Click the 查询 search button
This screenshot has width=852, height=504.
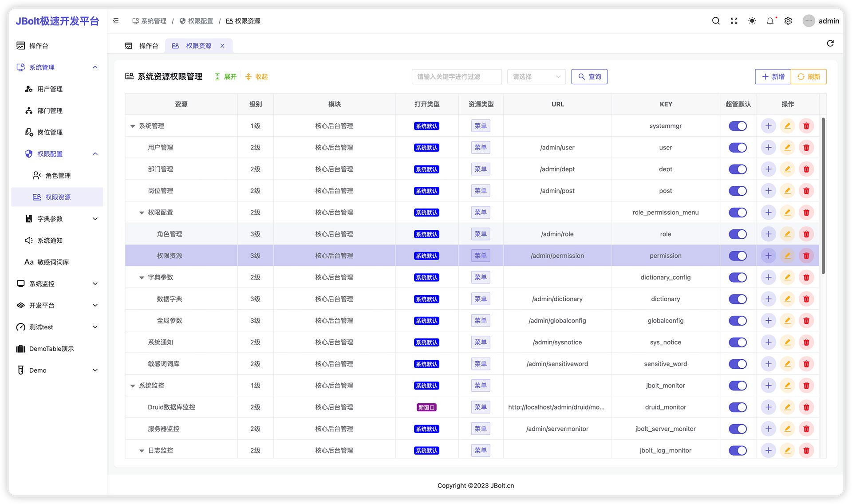point(589,77)
